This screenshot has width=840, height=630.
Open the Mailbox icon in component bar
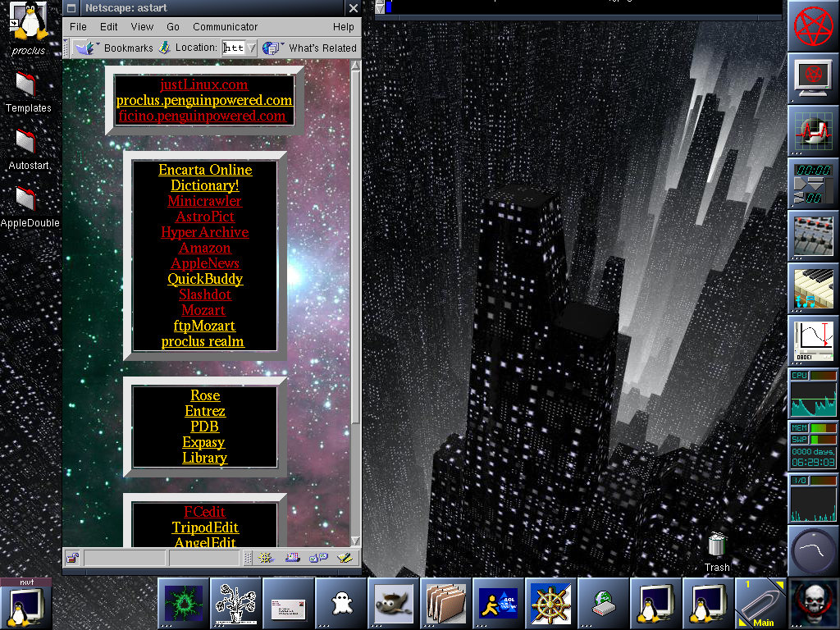pos(292,558)
